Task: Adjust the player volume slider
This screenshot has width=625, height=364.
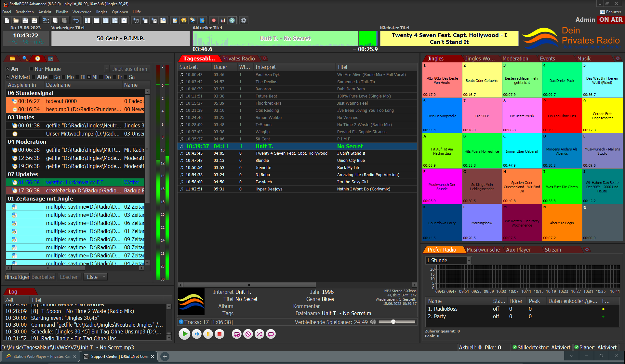Action: click(x=397, y=322)
